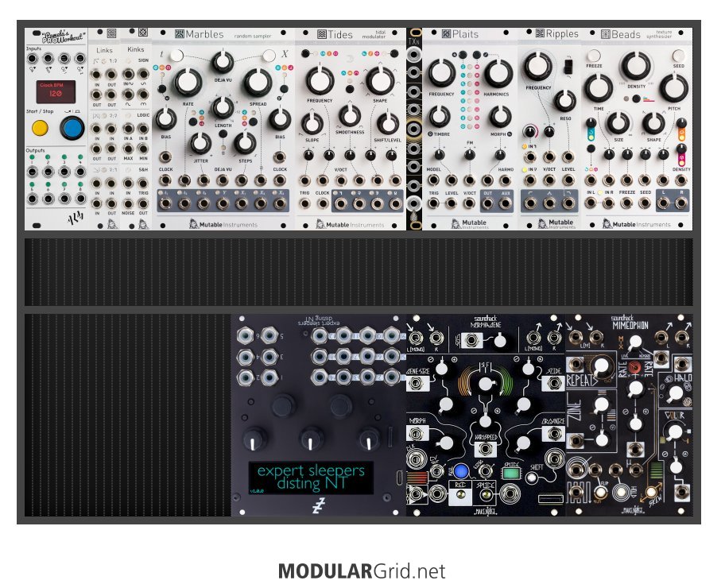Click the Morphagene S.O.S. input jack
Image resolution: width=725 pixels, height=588 pixels.
[x=471, y=341]
